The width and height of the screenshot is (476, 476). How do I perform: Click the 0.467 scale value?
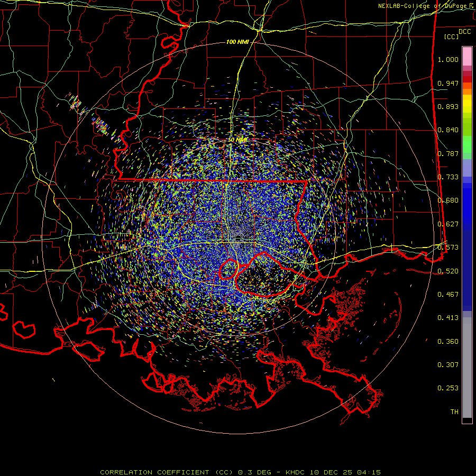(x=448, y=295)
